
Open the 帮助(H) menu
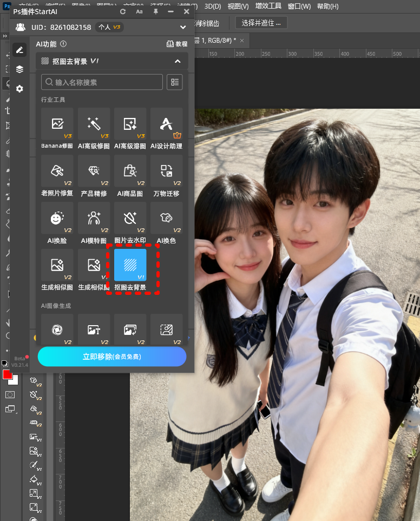point(327,6)
